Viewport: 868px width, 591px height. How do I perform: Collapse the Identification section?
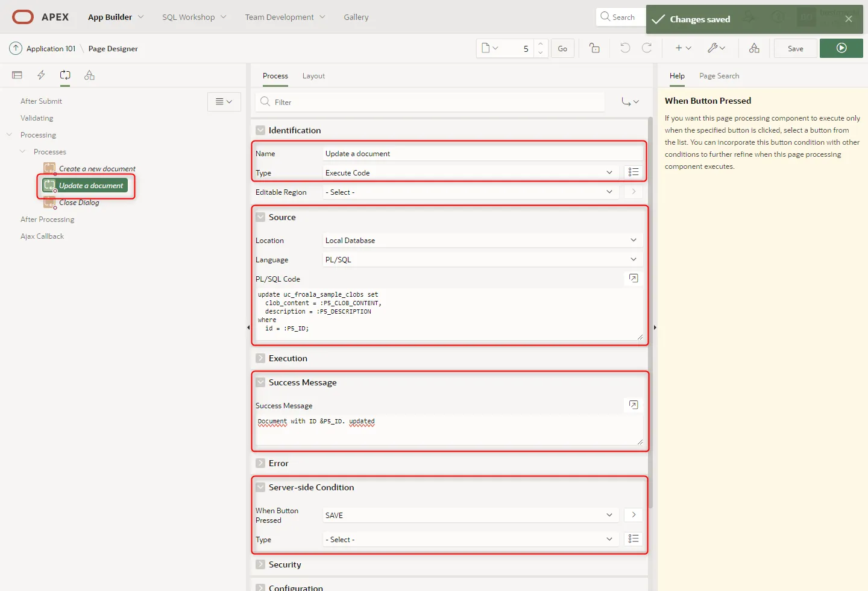pos(260,130)
